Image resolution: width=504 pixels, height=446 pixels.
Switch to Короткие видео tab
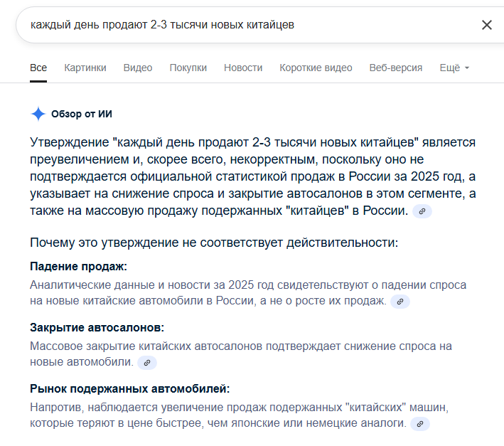point(316,68)
